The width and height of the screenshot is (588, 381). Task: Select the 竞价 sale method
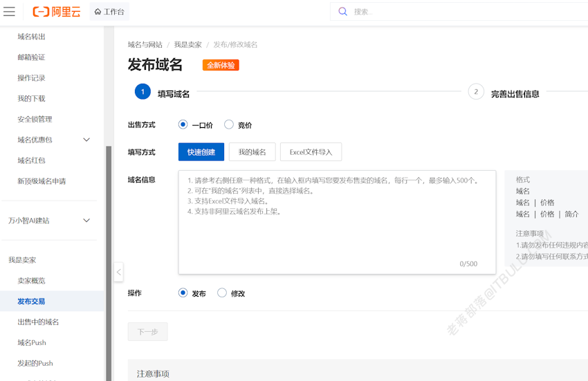(x=229, y=124)
